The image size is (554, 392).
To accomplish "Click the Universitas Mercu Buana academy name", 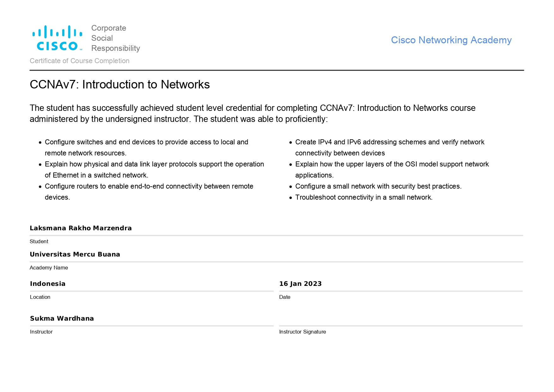I will [x=75, y=254].
